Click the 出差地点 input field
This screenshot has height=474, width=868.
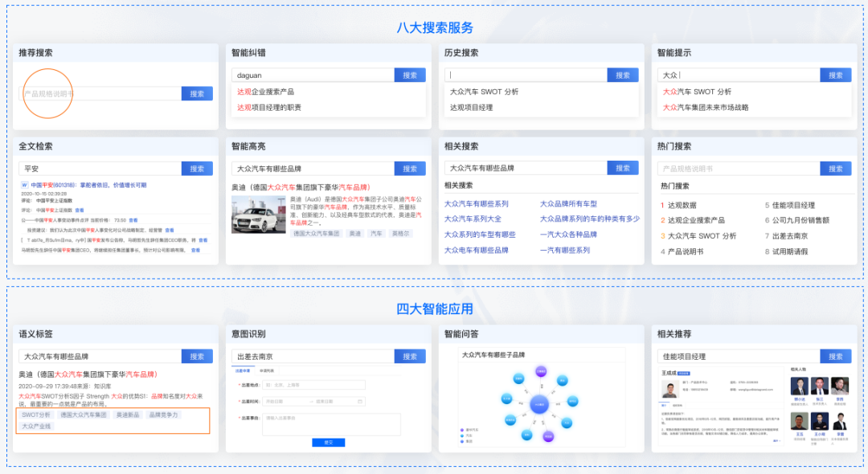314,385
